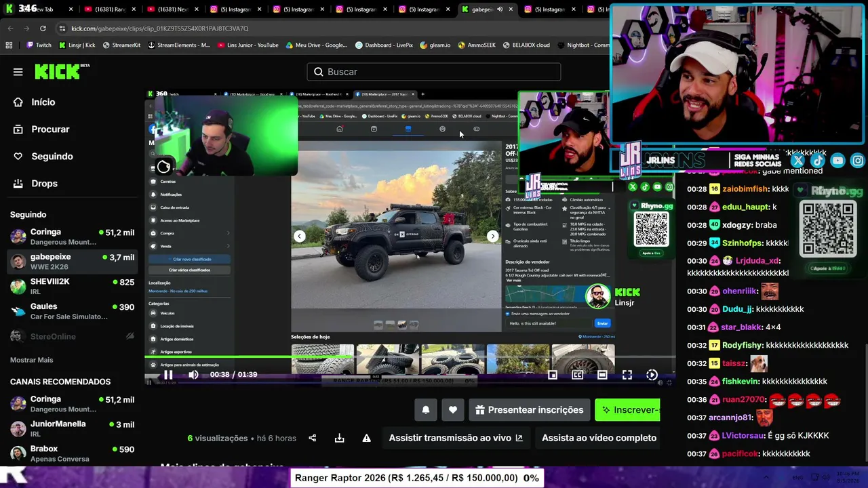Screen dimensions: 868x488
Task: Open the Nightbot bookmark
Action: click(583, 45)
